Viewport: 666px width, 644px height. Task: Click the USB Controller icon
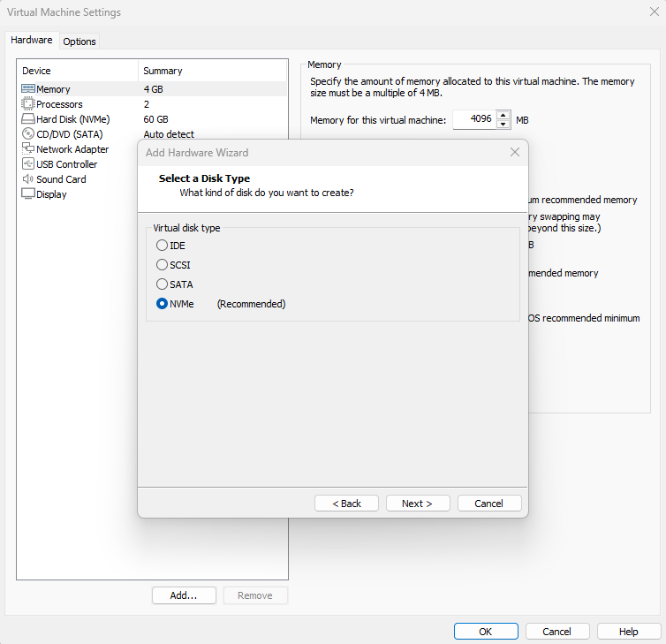click(28, 163)
